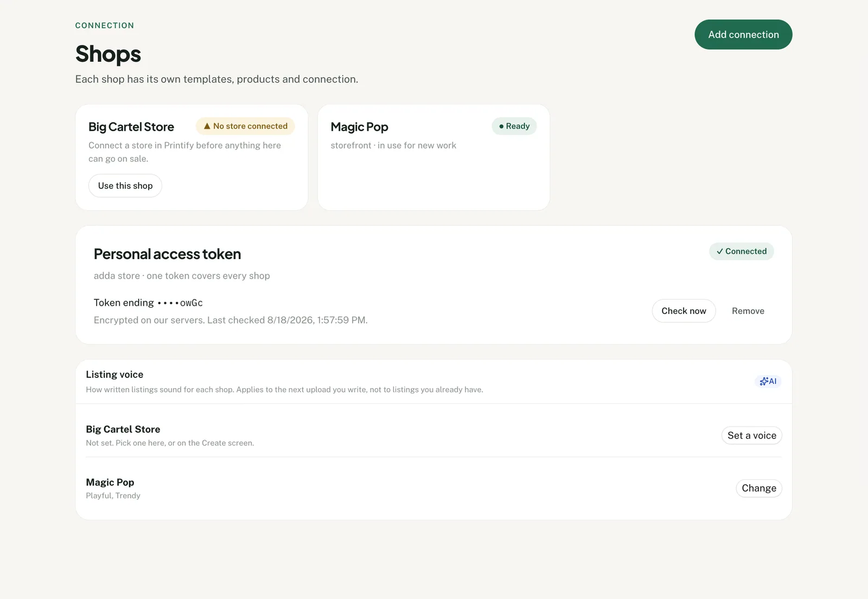Click 'adda store · one token covers every shop'
The width and height of the screenshot is (868, 599).
tap(182, 276)
